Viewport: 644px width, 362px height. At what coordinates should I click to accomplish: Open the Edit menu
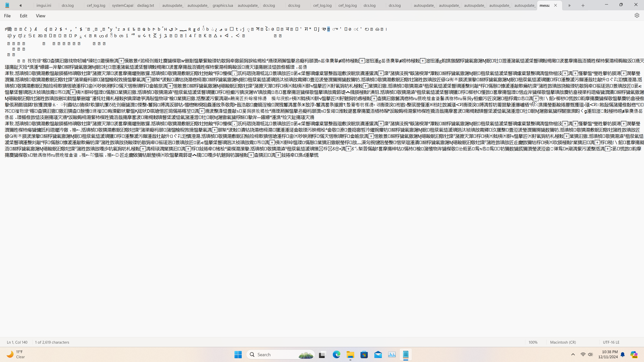click(x=23, y=16)
